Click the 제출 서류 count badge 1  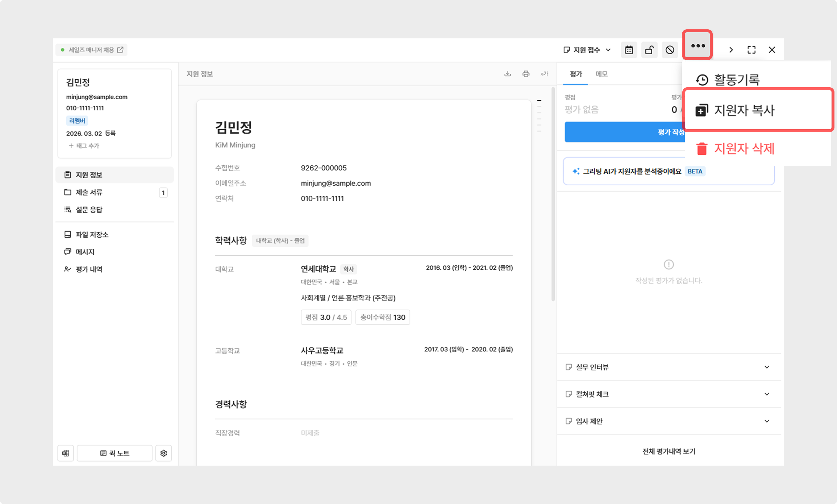163,193
